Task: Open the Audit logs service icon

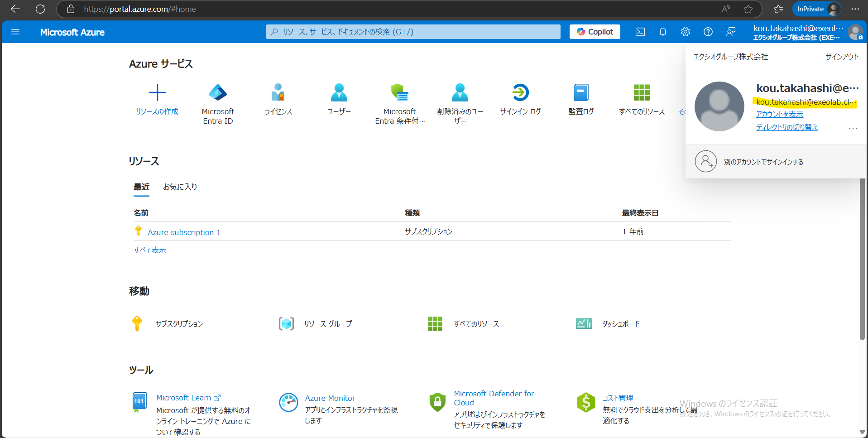Action: [581, 93]
